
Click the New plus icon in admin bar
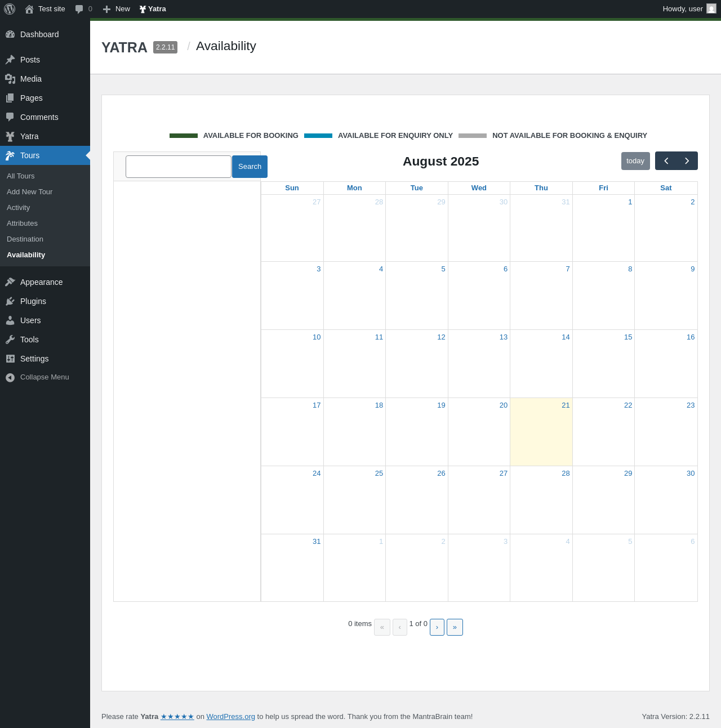point(106,9)
